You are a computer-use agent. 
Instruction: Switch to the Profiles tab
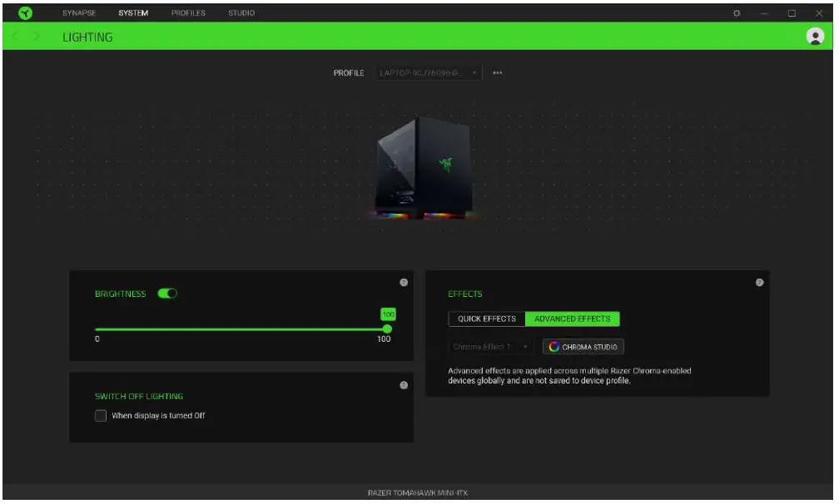(188, 12)
